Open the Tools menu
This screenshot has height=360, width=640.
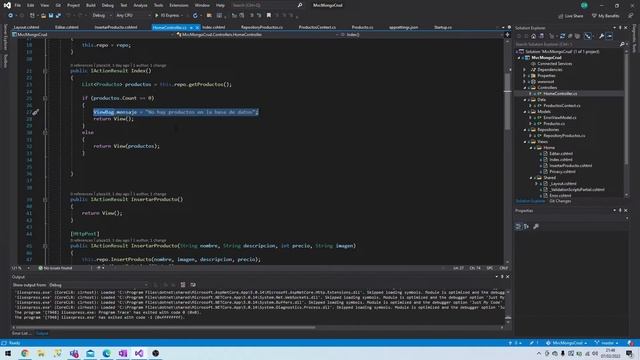158,5
